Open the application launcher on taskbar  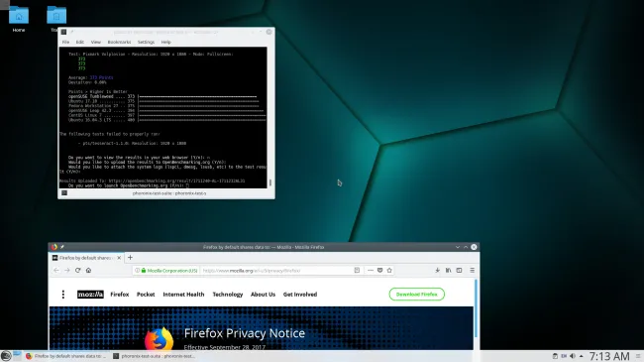tap(6, 356)
